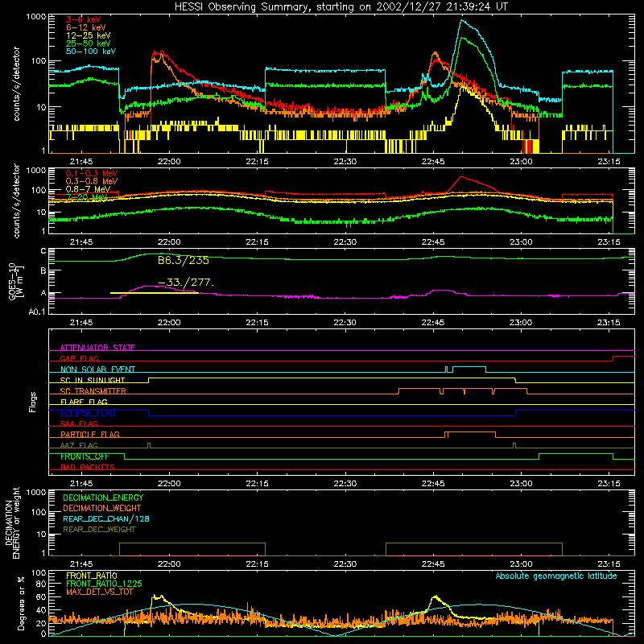Select the ECLIPSE_FLAG label

[x=88, y=413]
